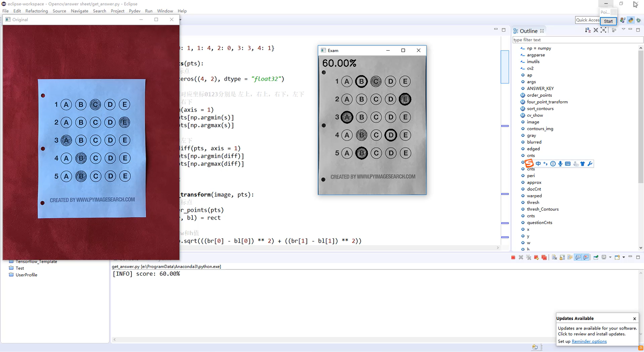Expand all nodes in the Outline view

tap(604, 30)
